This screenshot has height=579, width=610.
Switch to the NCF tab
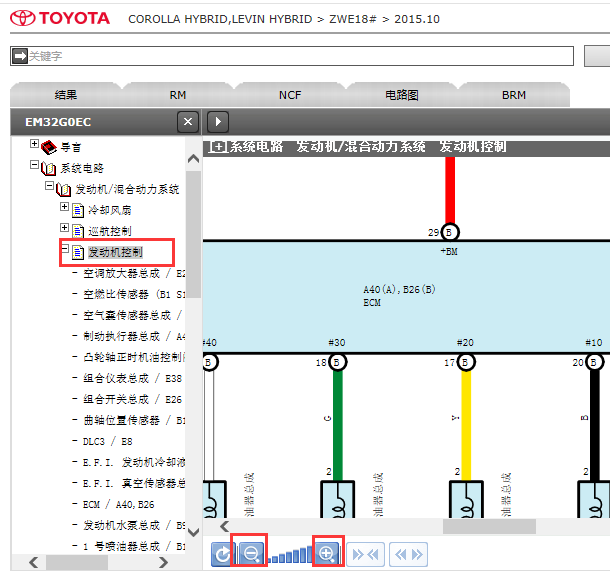[290, 95]
